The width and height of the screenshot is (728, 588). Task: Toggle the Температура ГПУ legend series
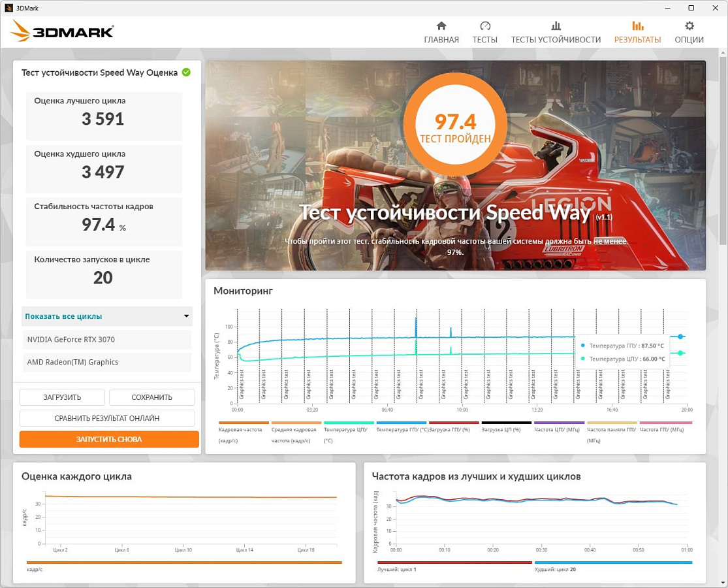click(x=402, y=427)
